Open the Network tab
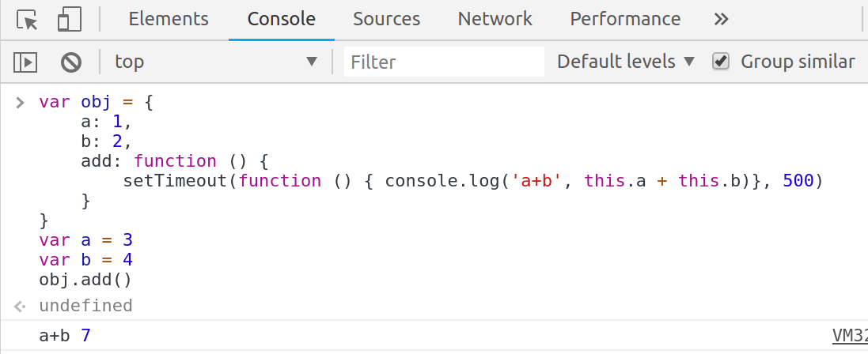Image resolution: width=868 pixels, height=354 pixels. click(495, 20)
